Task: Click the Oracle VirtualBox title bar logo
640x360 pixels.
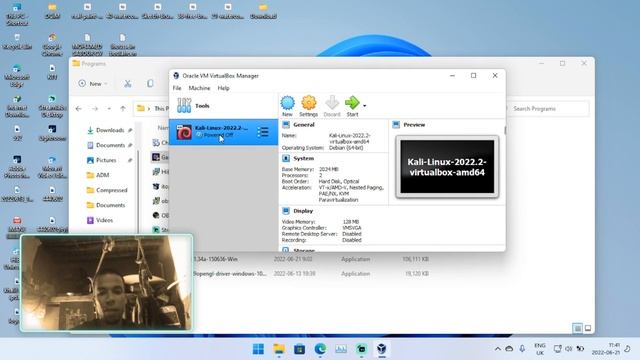Action: point(176,76)
